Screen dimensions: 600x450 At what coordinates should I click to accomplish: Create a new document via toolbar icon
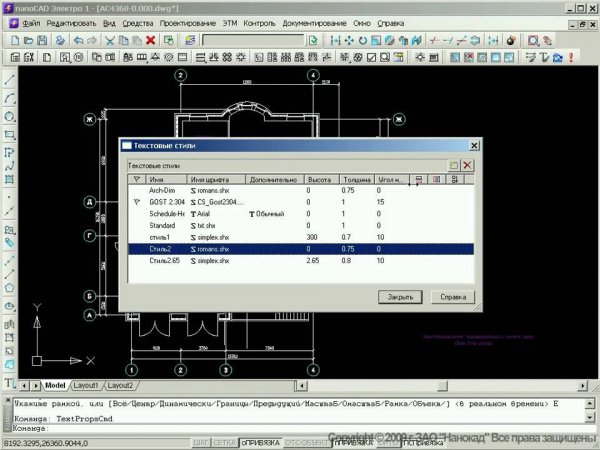[15, 40]
